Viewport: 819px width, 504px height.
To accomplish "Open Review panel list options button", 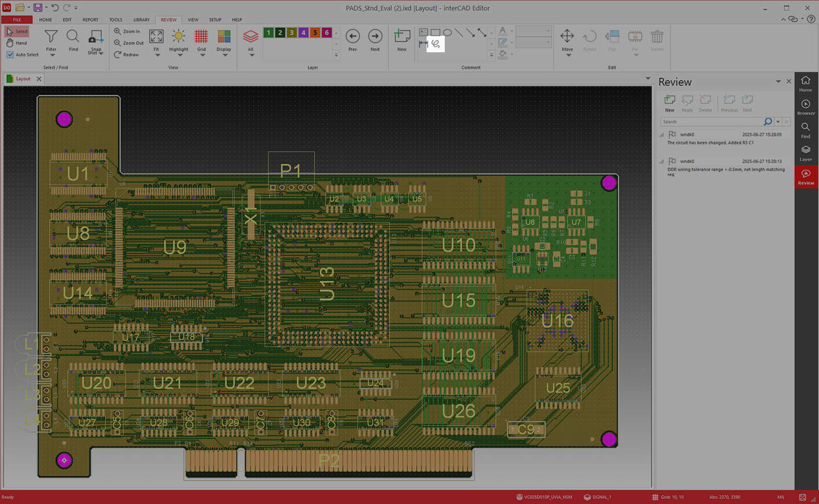I will click(787, 122).
